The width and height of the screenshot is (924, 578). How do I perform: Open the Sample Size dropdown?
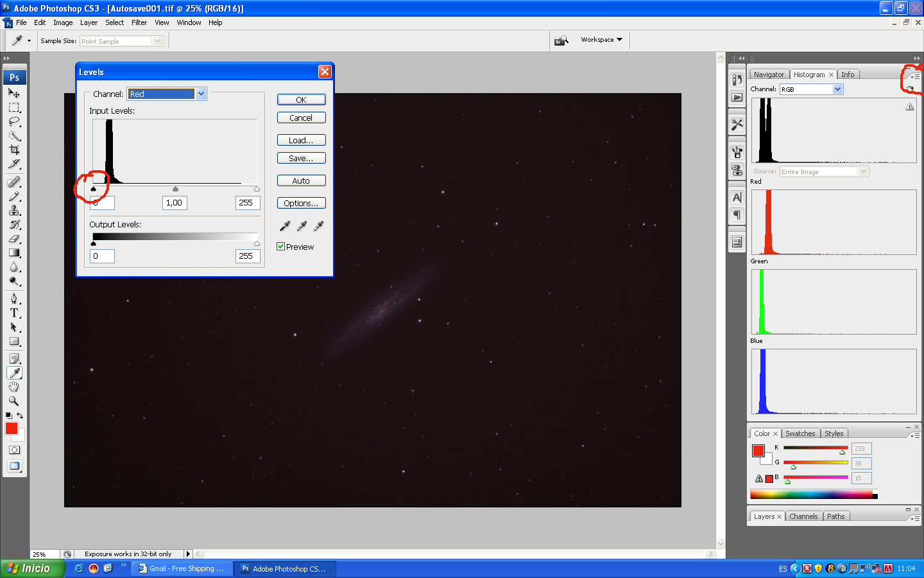click(157, 41)
